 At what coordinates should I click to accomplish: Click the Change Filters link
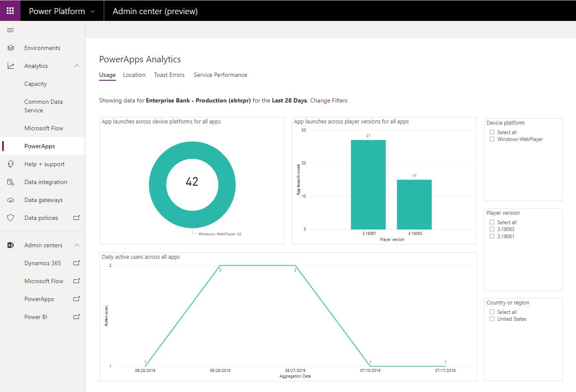(329, 100)
